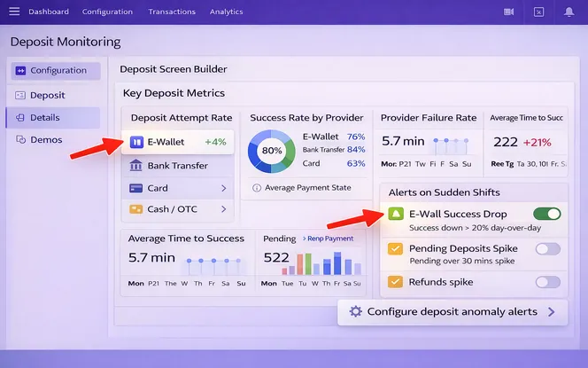Click chevron on Configure deposit anomaly alerts
Viewport: 588px width, 368px height.
[x=551, y=311]
